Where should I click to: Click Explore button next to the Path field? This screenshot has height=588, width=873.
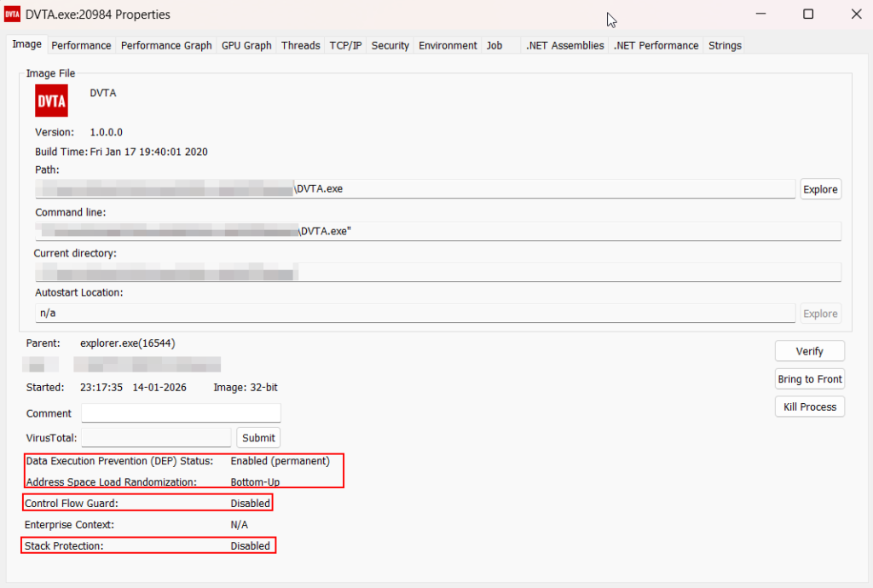820,189
